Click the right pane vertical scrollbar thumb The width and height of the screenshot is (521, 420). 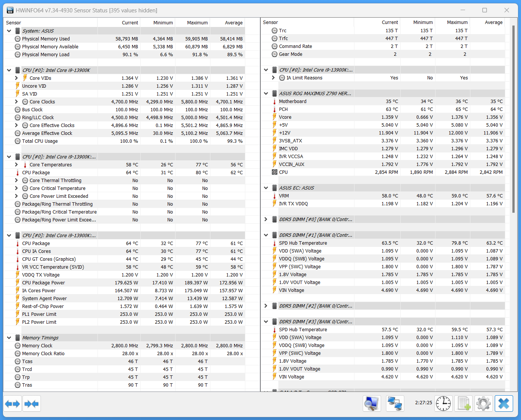pos(513,120)
